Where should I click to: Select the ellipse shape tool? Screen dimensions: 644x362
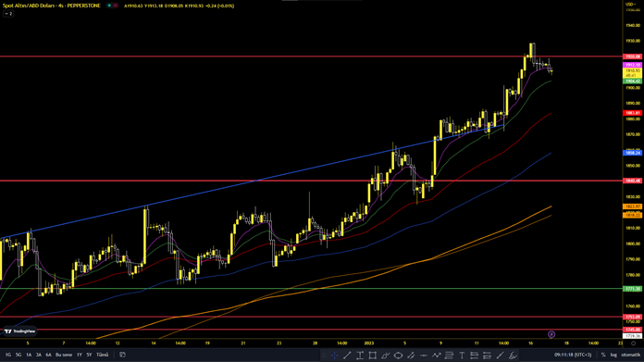tap(398, 355)
